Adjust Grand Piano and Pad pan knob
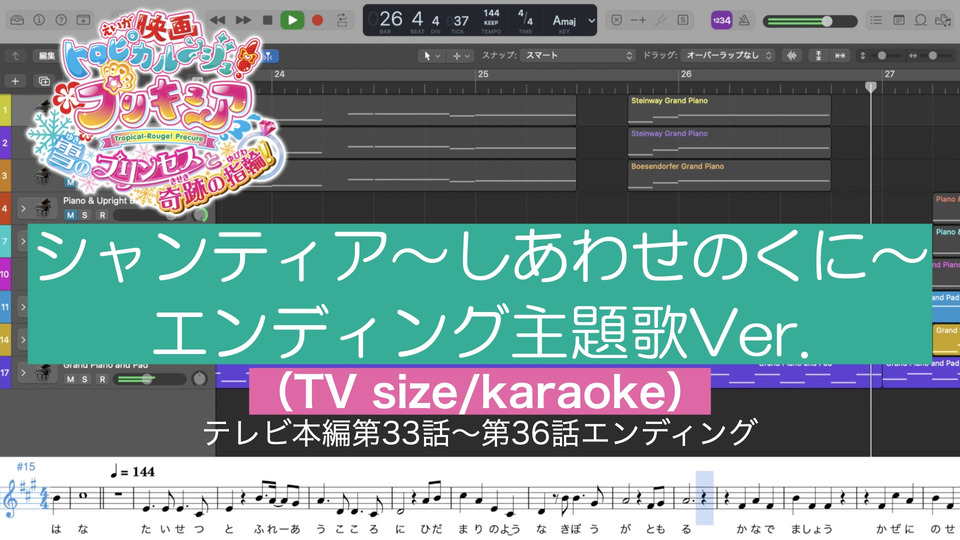 pos(200,379)
